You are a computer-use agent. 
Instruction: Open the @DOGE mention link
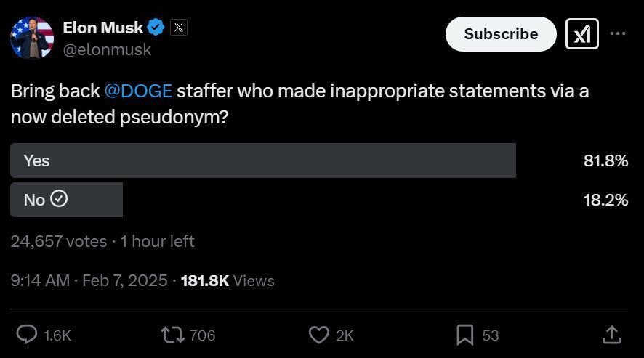coord(138,91)
